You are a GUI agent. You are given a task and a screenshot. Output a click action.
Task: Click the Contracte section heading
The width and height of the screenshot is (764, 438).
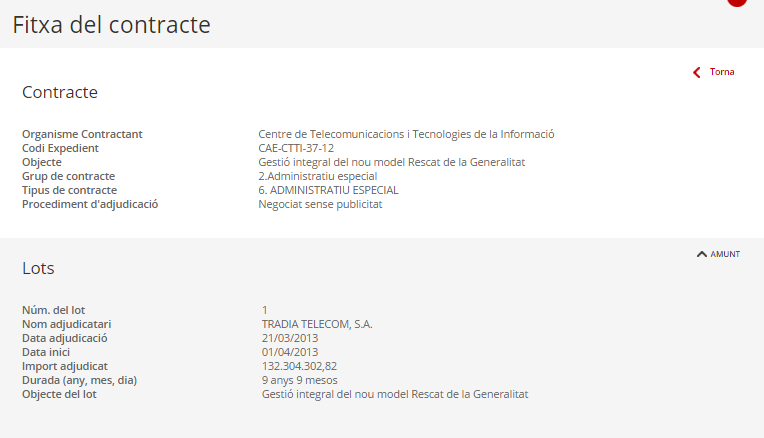pyautogui.click(x=60, y=92)
